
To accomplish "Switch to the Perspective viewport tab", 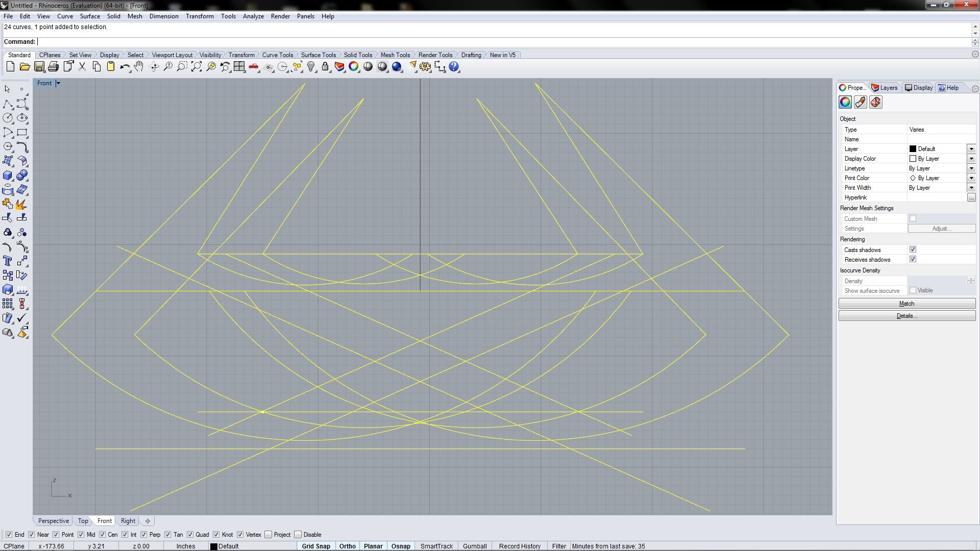I will (53, 521).
